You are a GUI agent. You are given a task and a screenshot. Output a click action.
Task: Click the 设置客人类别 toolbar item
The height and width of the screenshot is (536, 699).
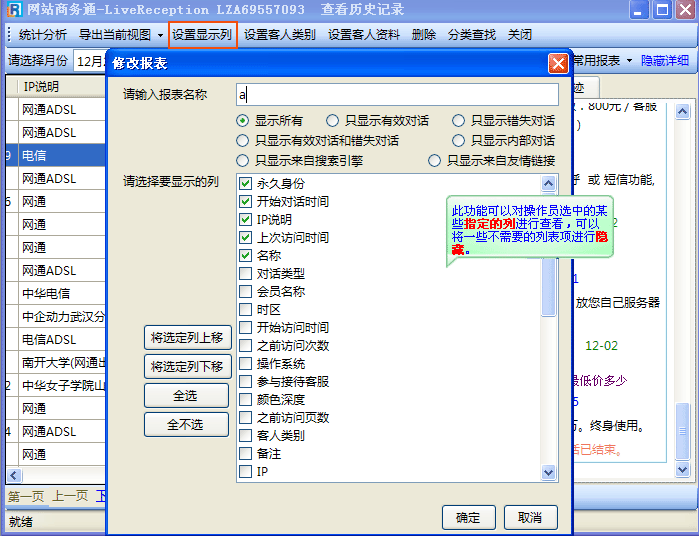coord(279,35)
